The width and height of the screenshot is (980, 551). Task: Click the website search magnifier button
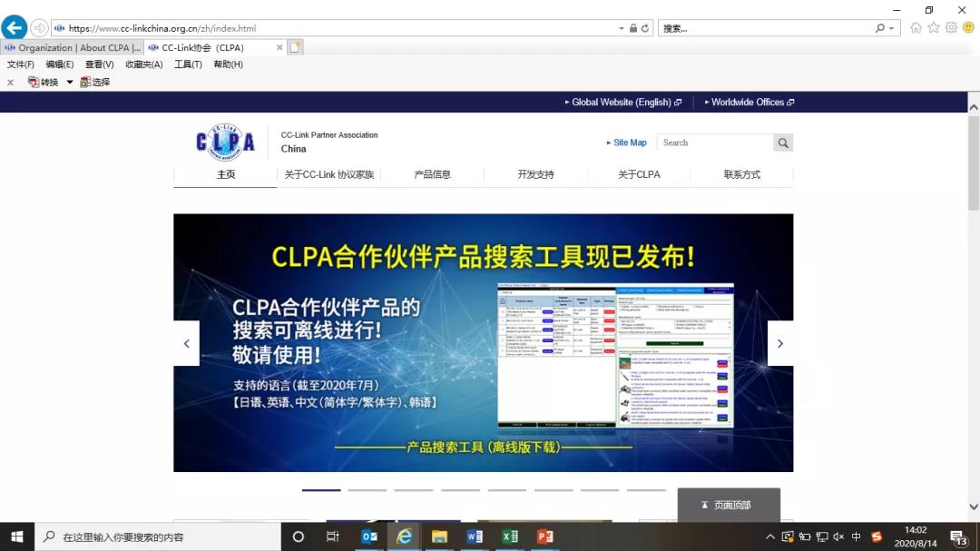[783, 143]
